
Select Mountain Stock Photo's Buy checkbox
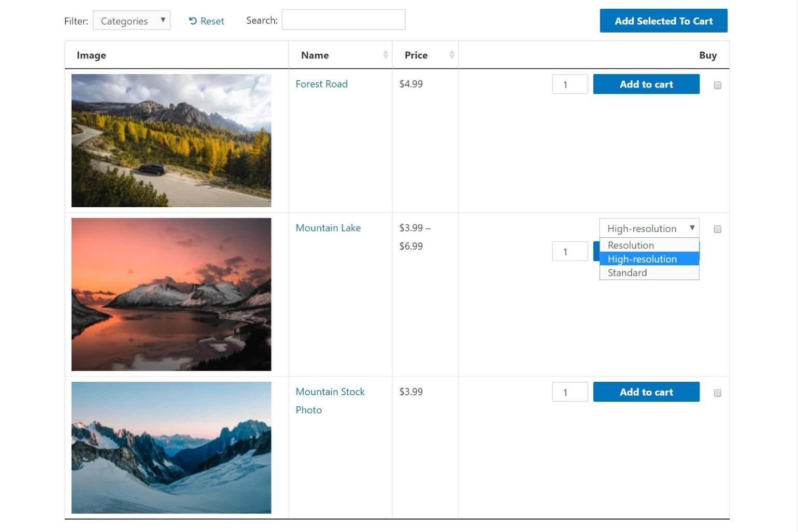click(718, 393)
